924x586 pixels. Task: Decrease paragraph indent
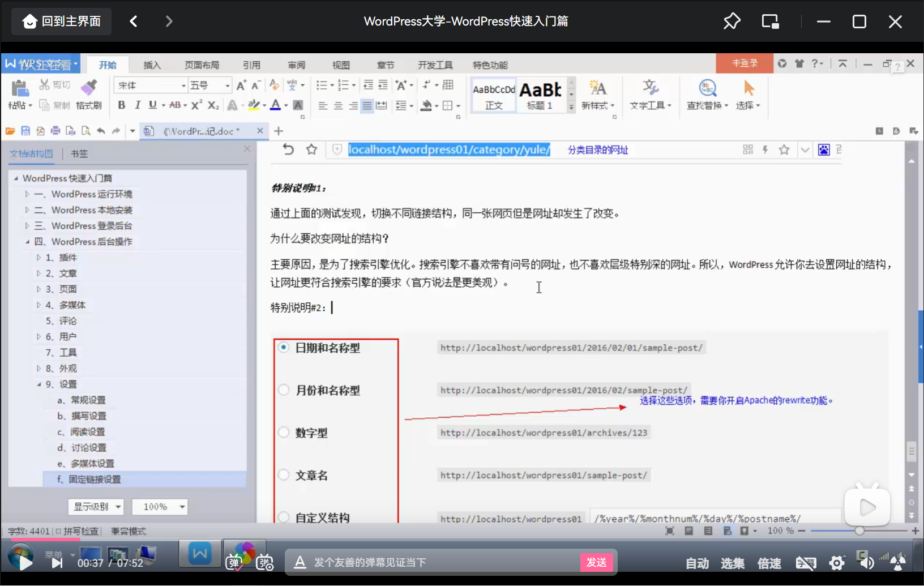coord(368,85)
